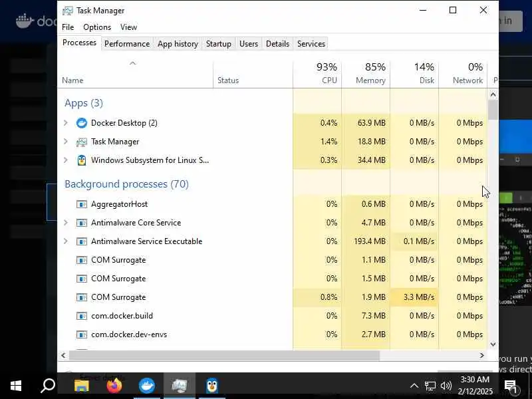Image resolution: width=532 pixels, height=399 pixels.
Task: Launch Firefox from the taskbar
Action: click(x=114, y=386)
